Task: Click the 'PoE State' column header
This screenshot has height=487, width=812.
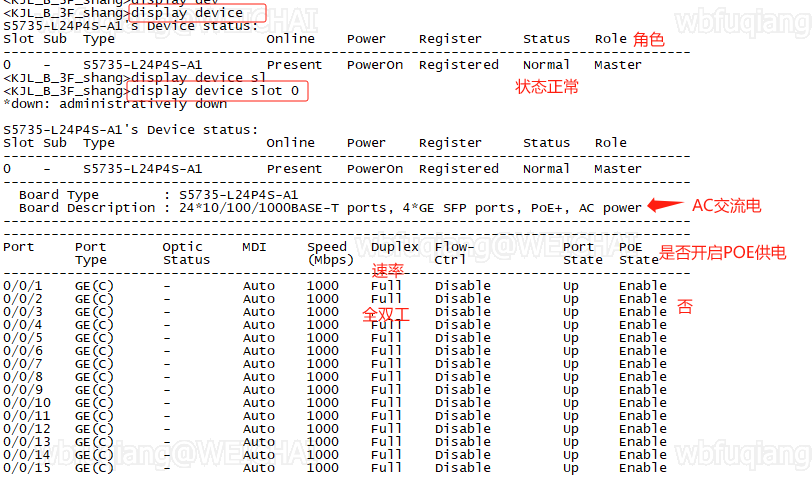Action: (639, 253)
